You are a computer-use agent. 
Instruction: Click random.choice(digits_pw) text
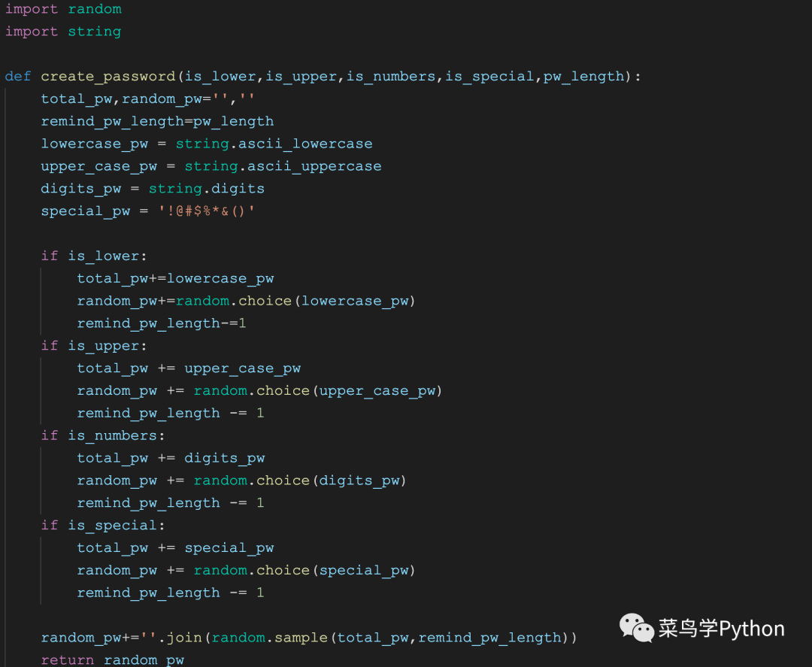pyautogui.click(x=300, y=481)
